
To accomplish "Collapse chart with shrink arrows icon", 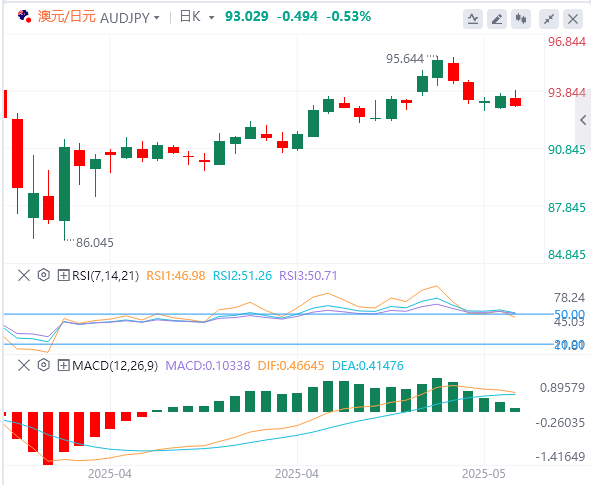I will click(549, 18).
